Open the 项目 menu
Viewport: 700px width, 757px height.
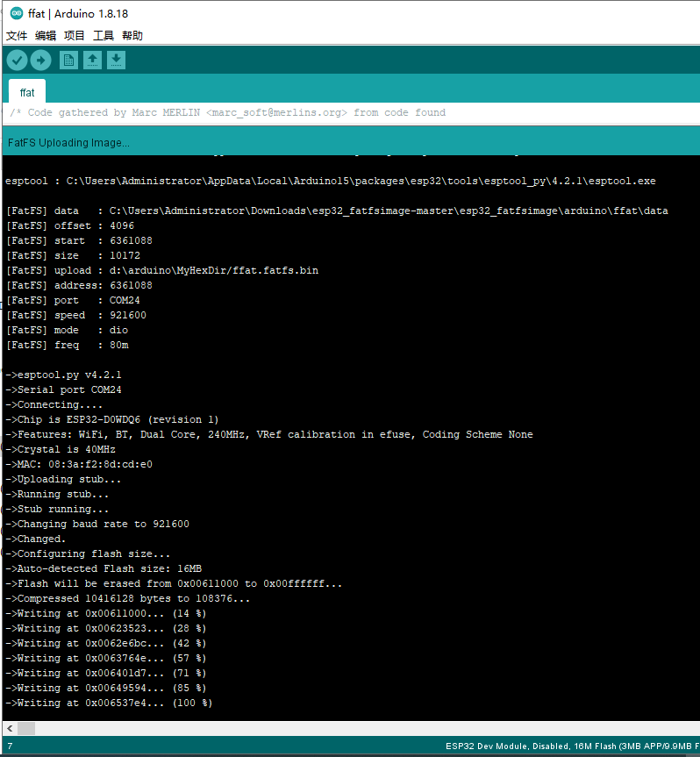75,36
